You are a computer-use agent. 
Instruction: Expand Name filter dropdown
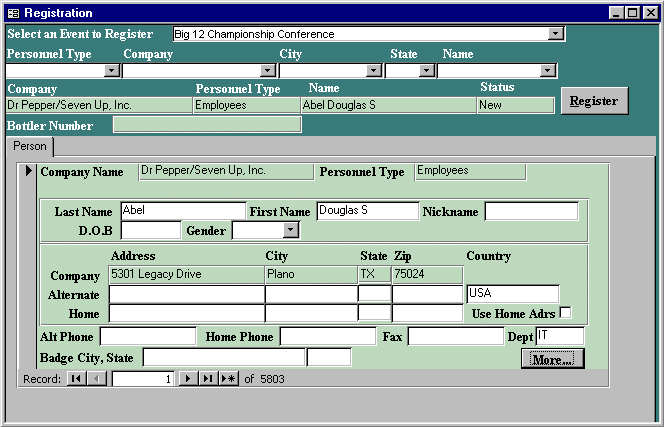[548, 70]
